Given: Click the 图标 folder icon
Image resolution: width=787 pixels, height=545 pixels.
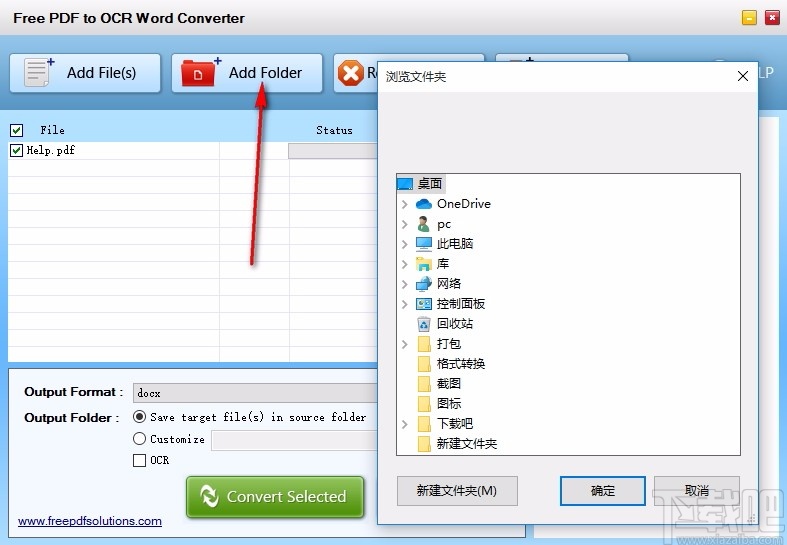Looking at the screenshot, I should pos(424,404).
